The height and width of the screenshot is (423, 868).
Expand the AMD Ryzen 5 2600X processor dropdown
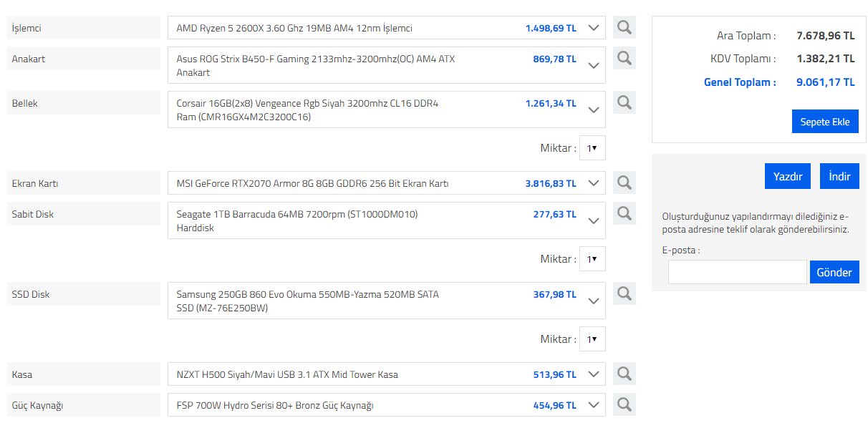click(x=387, y=28)
